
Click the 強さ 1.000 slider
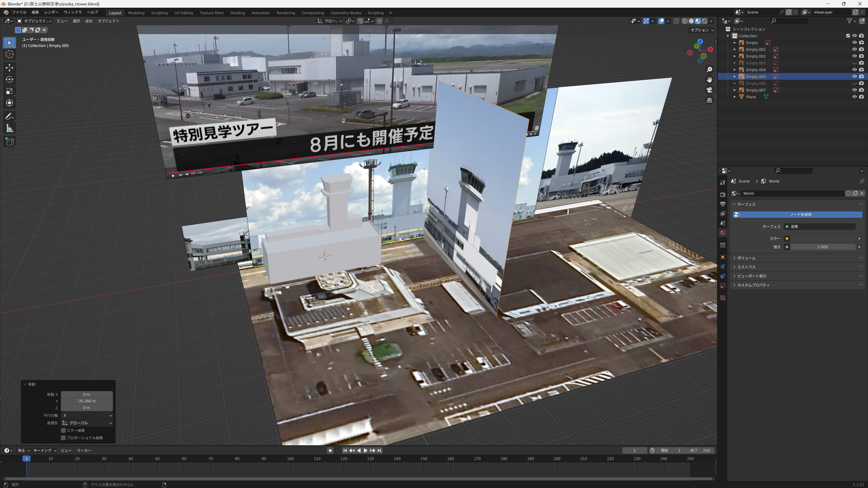click(823, 247)
